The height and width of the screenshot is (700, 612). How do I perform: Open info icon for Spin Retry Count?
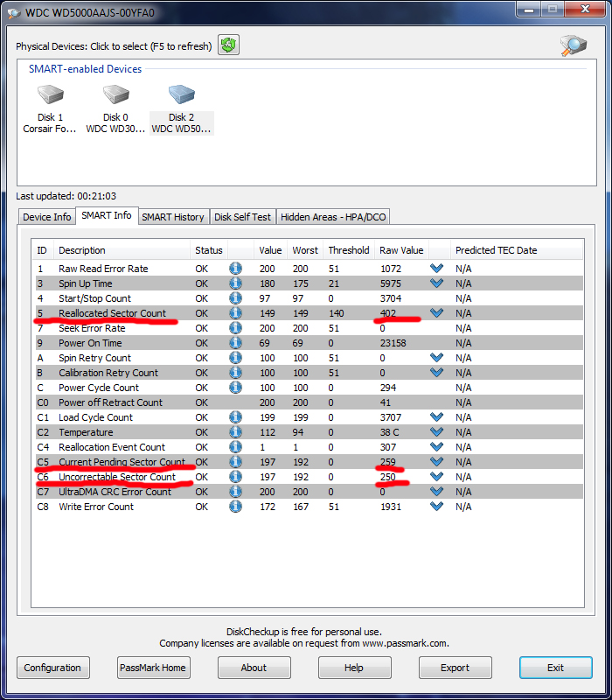(x=235, y=358)
